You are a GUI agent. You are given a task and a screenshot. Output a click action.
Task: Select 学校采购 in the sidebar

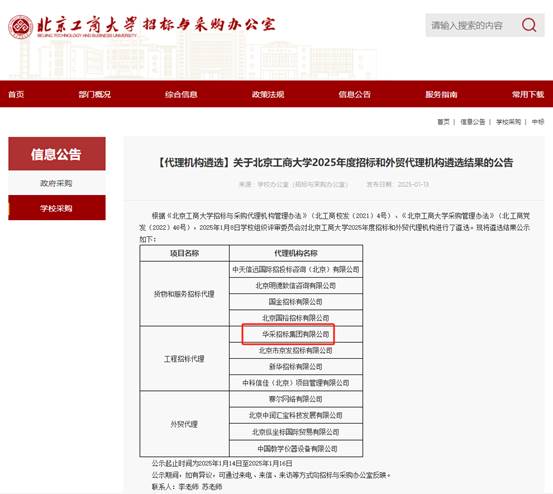[x=57, y=208]
